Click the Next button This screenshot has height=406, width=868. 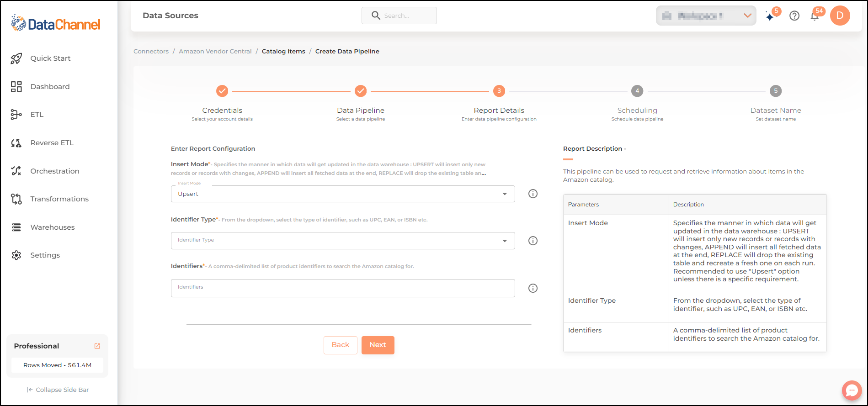(x=378, y=345)
